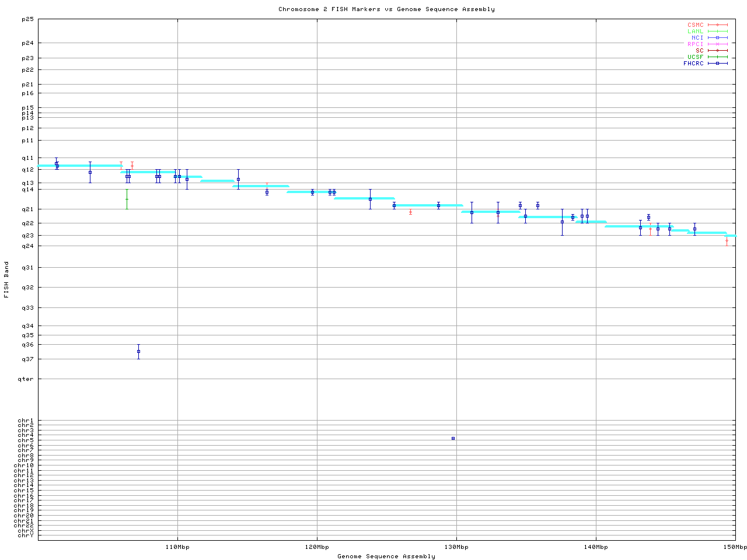Viewport: 747px width, 560px height.
Task: Click the q31 y-axis tick label
Action: [27, 267]
